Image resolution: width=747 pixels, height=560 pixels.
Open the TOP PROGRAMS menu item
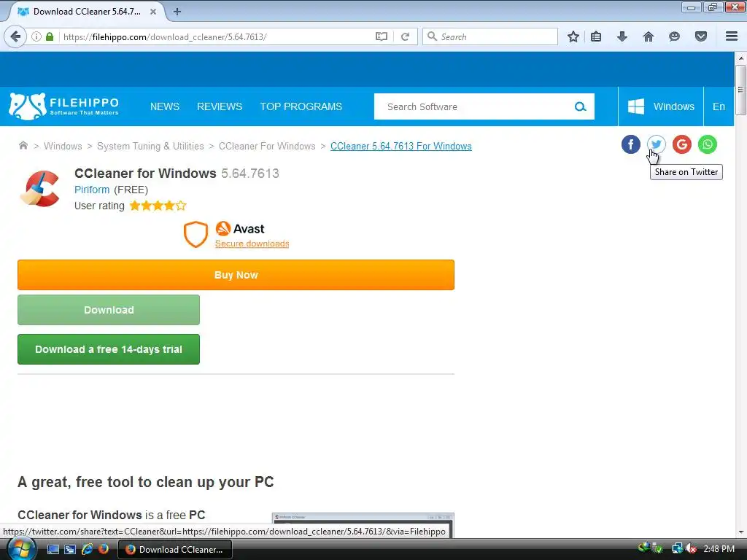point(301,106)
